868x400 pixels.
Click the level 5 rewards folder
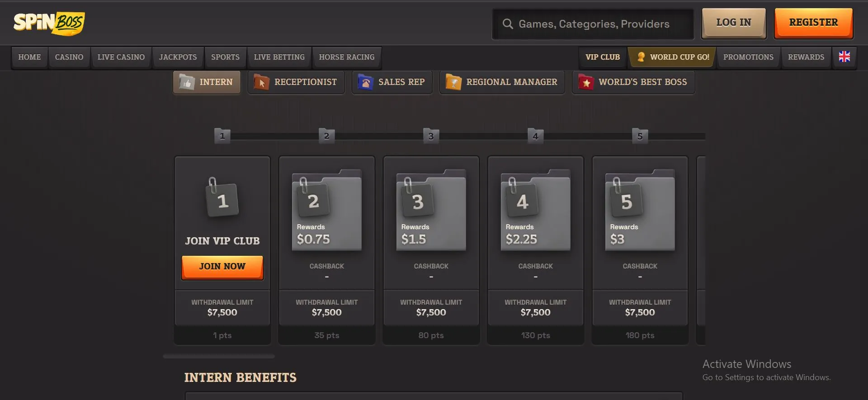[x=640, y=210]
